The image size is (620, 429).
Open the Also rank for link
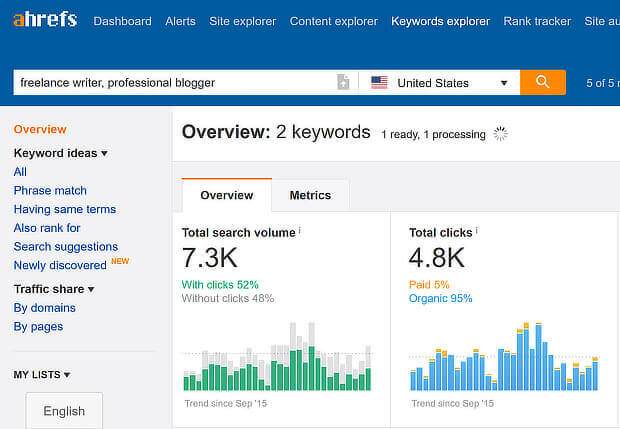pos(47,228)
